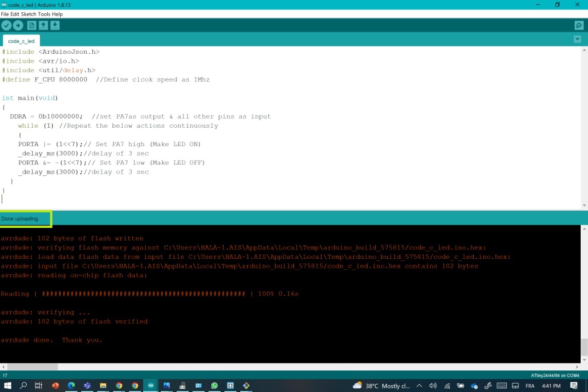Open PowerPoint from the taskbar
This screenshot has height=392, width=588.
56,386
